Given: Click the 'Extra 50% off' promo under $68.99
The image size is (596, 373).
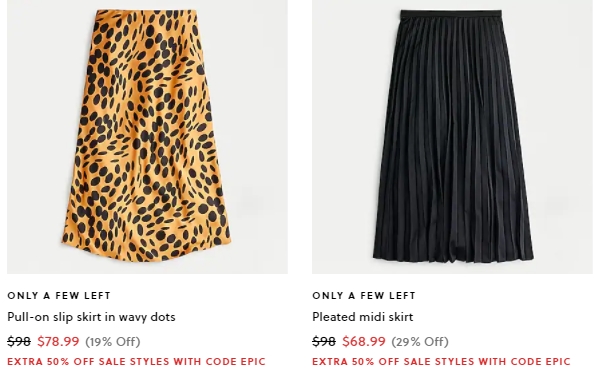Looking at the screenshot, I should (x=441, y=361).
